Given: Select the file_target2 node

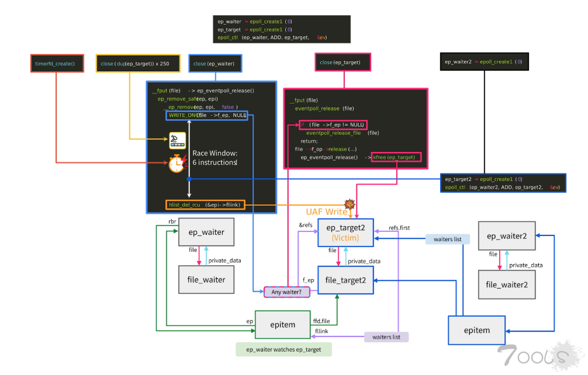Looking at the screenshot, I should pyautogui.click(x=345, y=280).
